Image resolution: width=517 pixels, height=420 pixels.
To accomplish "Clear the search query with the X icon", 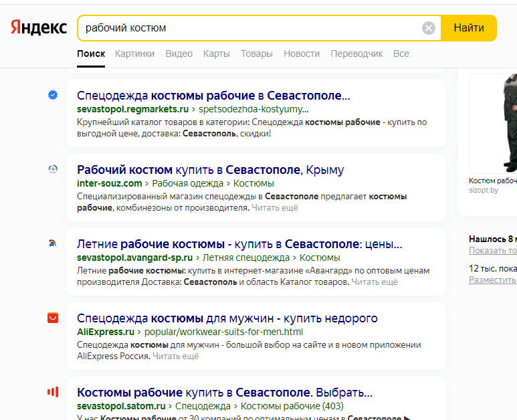I will [x=429, y=28].
